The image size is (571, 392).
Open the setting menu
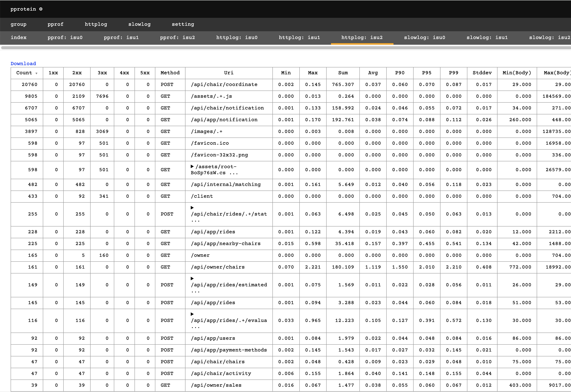point(183,24)
